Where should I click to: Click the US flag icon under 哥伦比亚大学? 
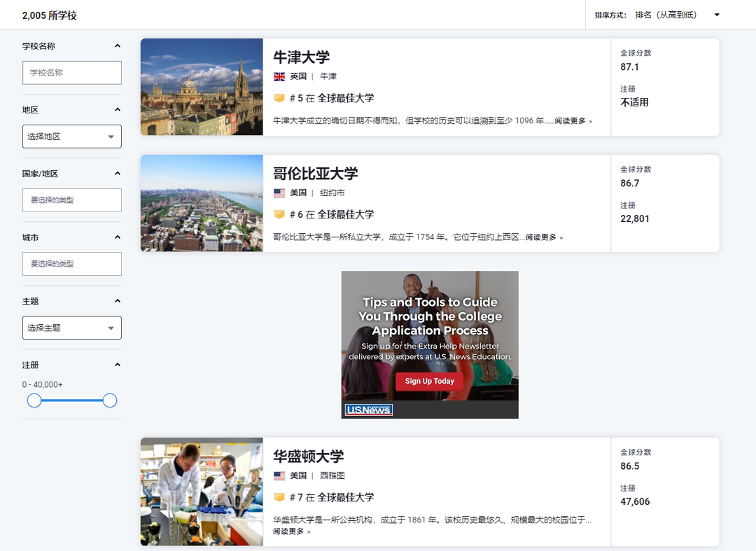(279, 193)
